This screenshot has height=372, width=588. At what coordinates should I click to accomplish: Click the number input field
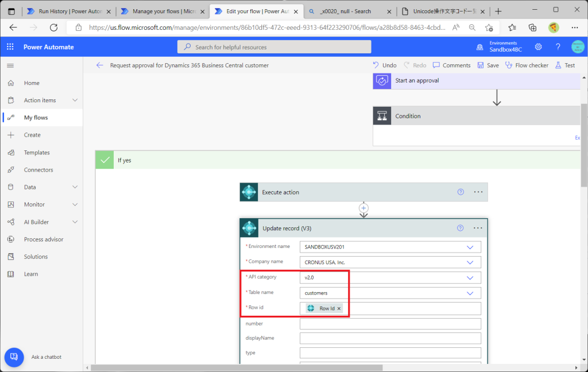(x=390, y=324)
